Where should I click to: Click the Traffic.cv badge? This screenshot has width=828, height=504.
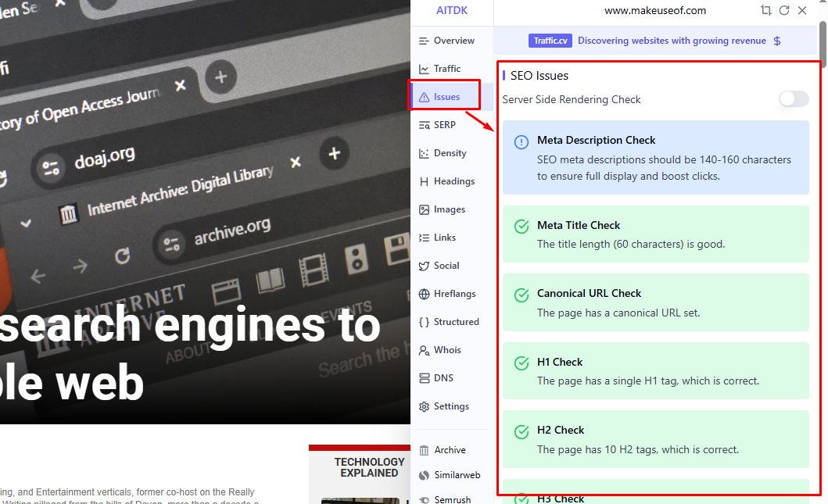coord(550,41)
